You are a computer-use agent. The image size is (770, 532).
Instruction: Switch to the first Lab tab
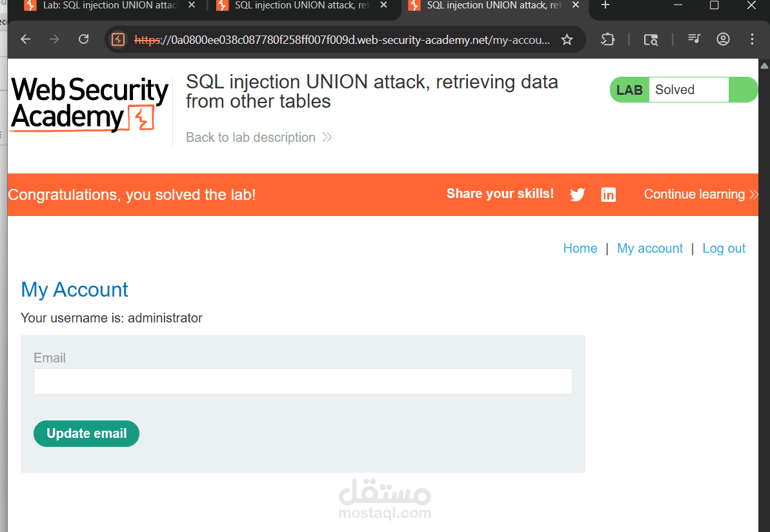click(x=103, y=6)
